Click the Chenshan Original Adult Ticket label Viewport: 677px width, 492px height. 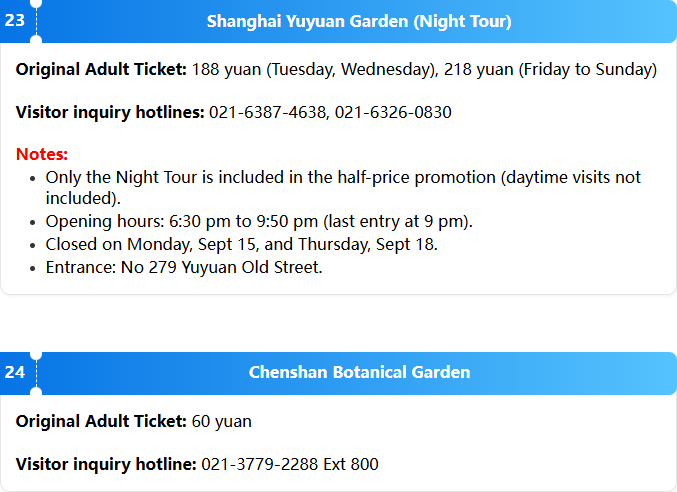click(101, 422)
